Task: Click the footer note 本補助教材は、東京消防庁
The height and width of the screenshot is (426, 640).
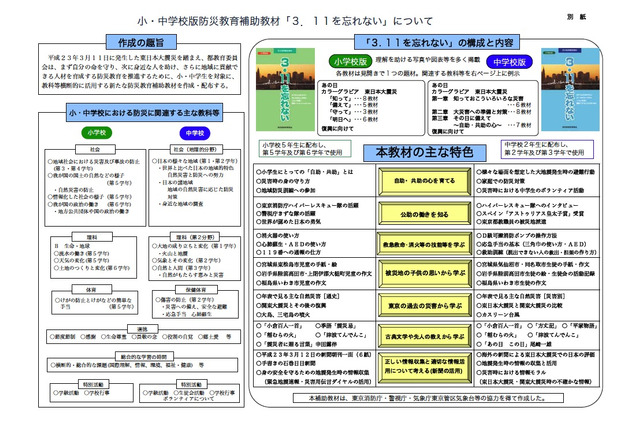Action: pos(428,398)
